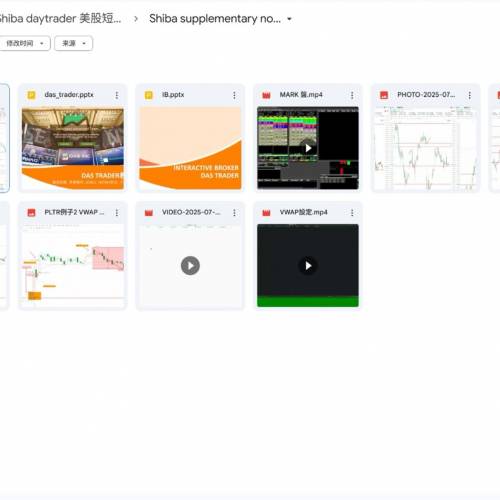Open more options for VIDEO-2025-07 file
This screenshot has height=500, width=500.
click(x=234, y=213)
